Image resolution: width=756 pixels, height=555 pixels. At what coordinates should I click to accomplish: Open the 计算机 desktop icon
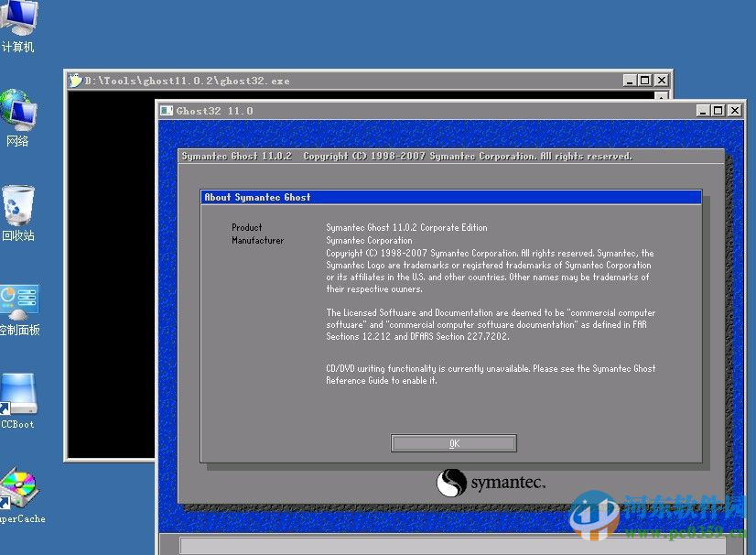17,25
